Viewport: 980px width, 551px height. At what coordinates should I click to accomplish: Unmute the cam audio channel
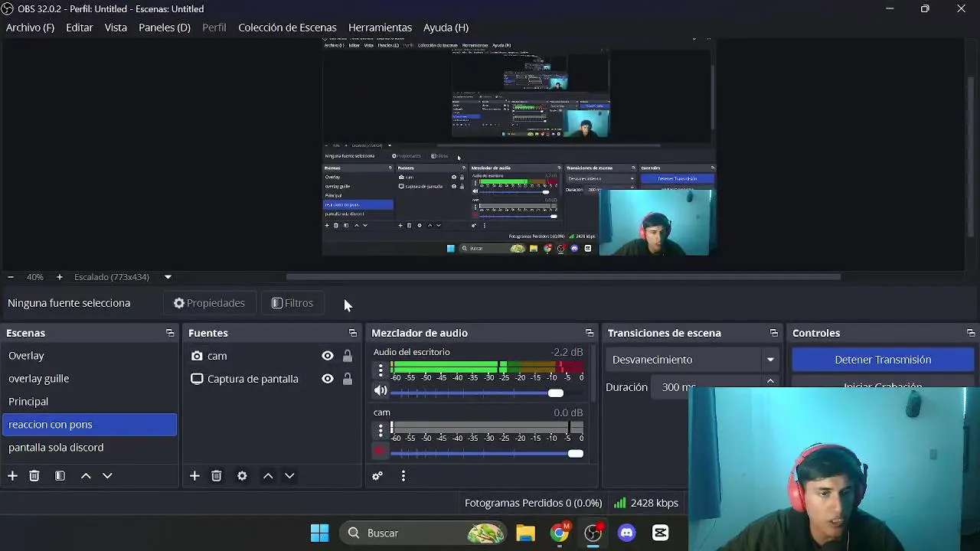pyautogui.click(x=381, y=452)
